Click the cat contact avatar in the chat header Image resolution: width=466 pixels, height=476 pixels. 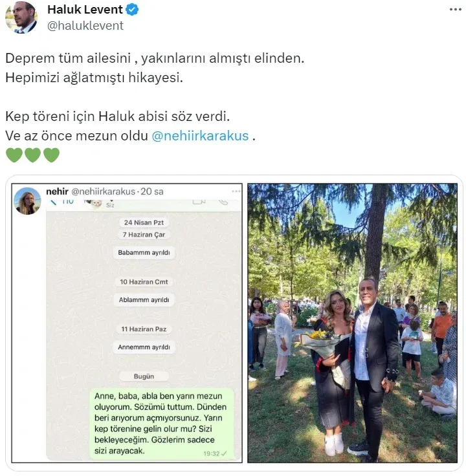pos(94,203)
